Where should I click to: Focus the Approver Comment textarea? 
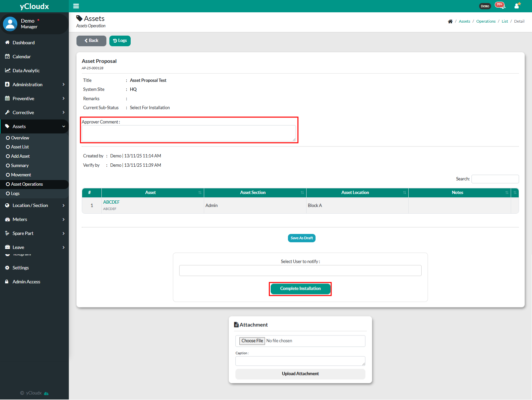pos(189,133)
